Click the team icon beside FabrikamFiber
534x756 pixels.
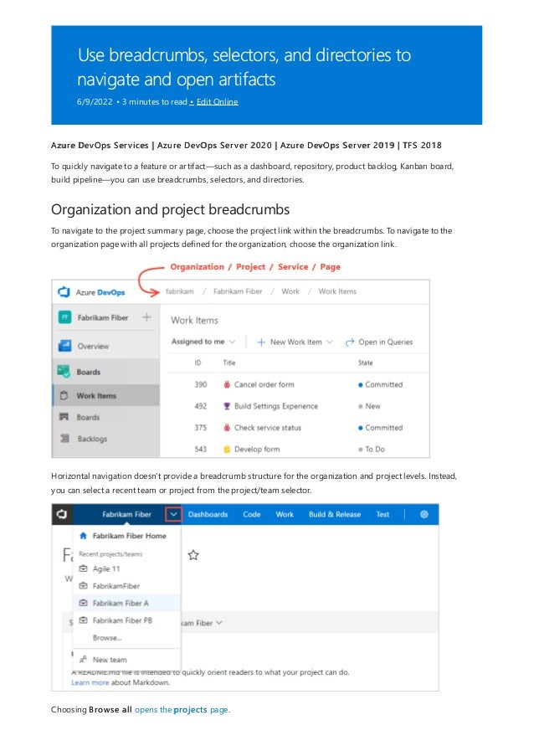[83, 586]
